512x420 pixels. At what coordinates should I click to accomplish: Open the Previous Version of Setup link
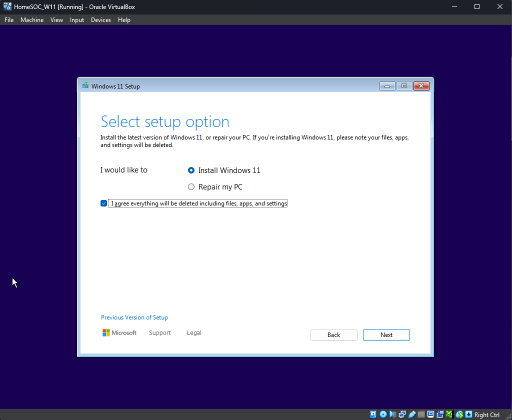click(x=134, y=317)
